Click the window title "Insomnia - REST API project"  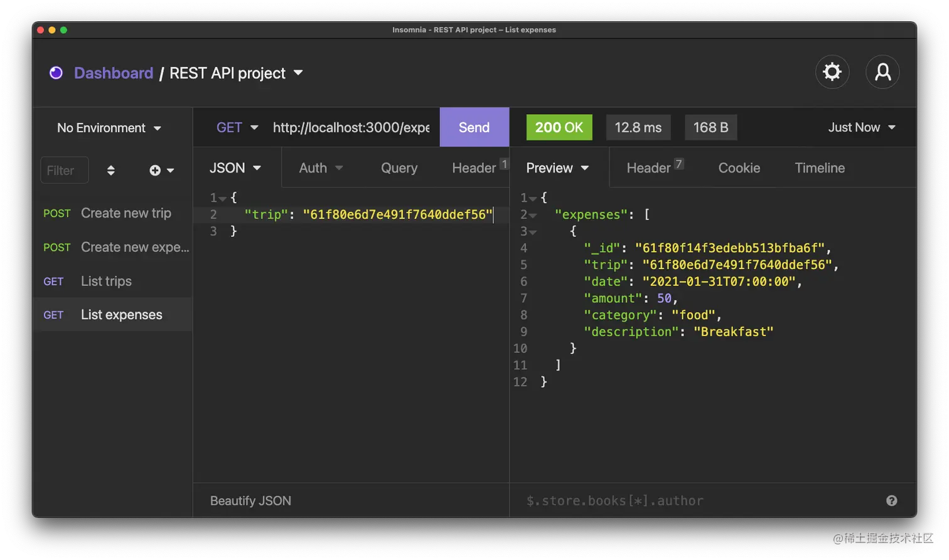444,29
